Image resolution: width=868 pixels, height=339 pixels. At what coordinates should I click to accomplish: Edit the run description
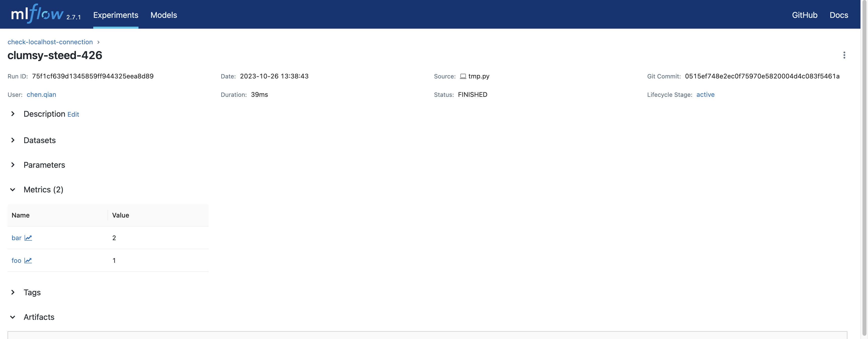click(73, 114)
